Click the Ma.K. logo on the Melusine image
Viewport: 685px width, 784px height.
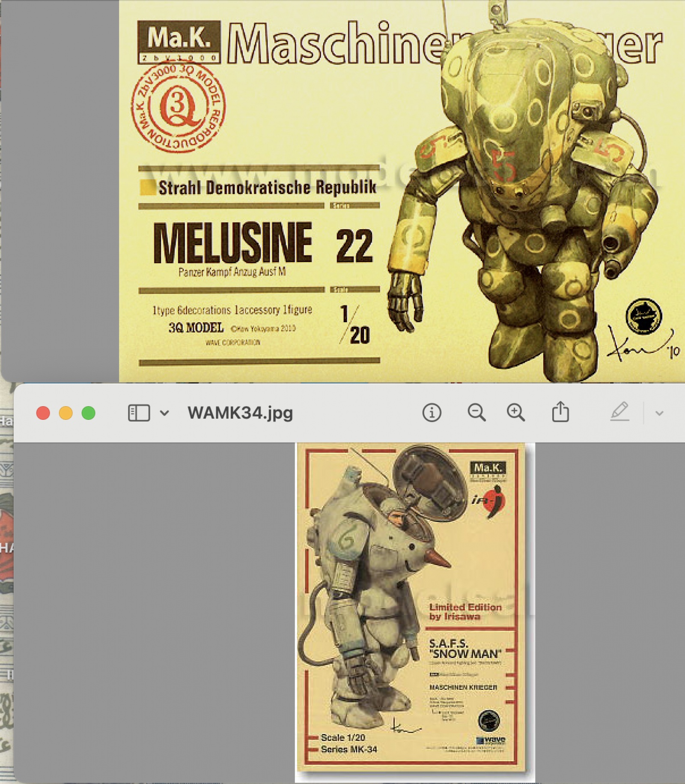(179, 42)
